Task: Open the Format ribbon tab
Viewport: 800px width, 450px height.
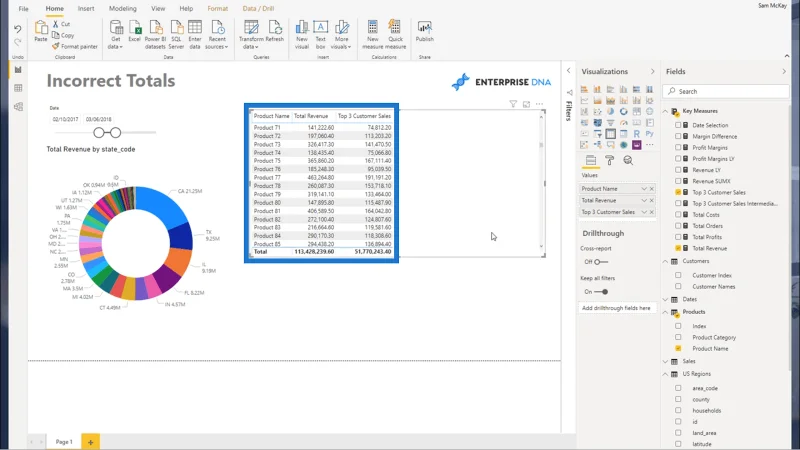Action: click(217, 9)
